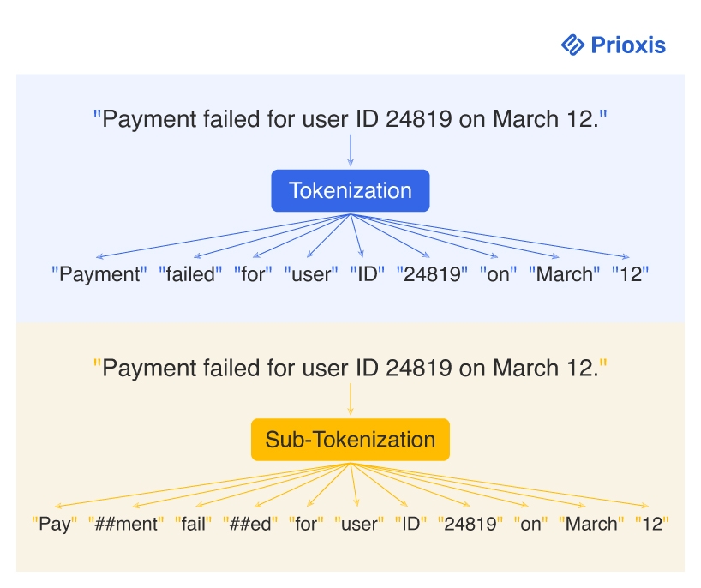
Task: Select the "Pay" sub-token
Action: click(x=55, y=525)
